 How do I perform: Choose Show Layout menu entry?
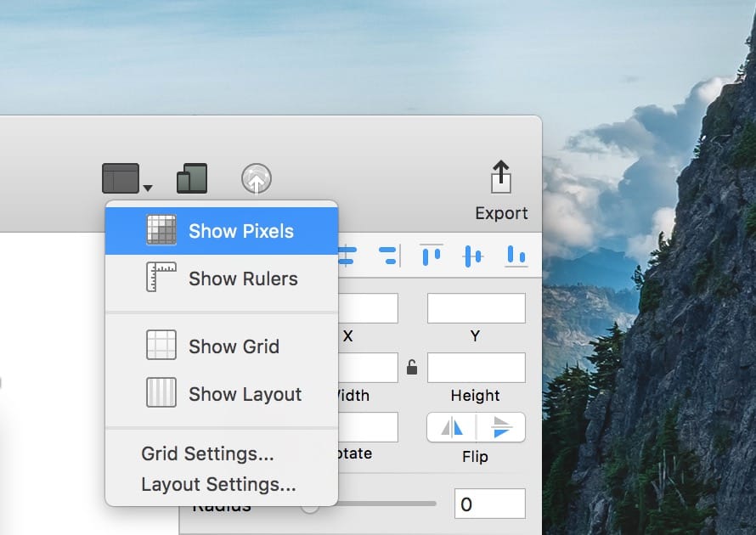[222, 394]
